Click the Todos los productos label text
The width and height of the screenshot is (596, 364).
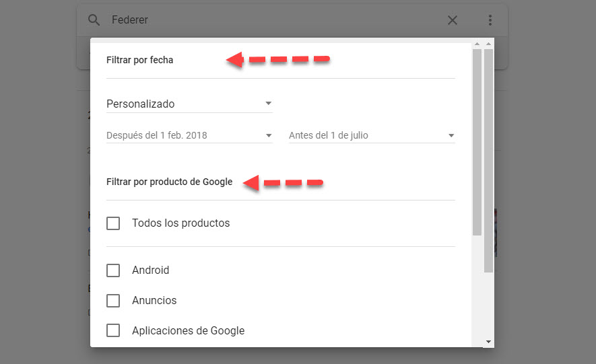180,223
